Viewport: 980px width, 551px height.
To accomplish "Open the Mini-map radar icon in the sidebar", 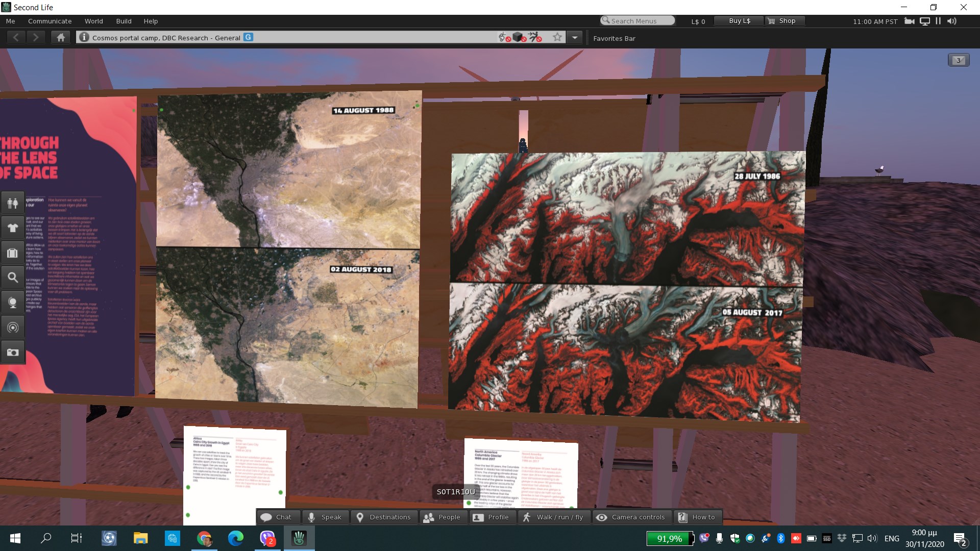I will (x=13, y=328).
